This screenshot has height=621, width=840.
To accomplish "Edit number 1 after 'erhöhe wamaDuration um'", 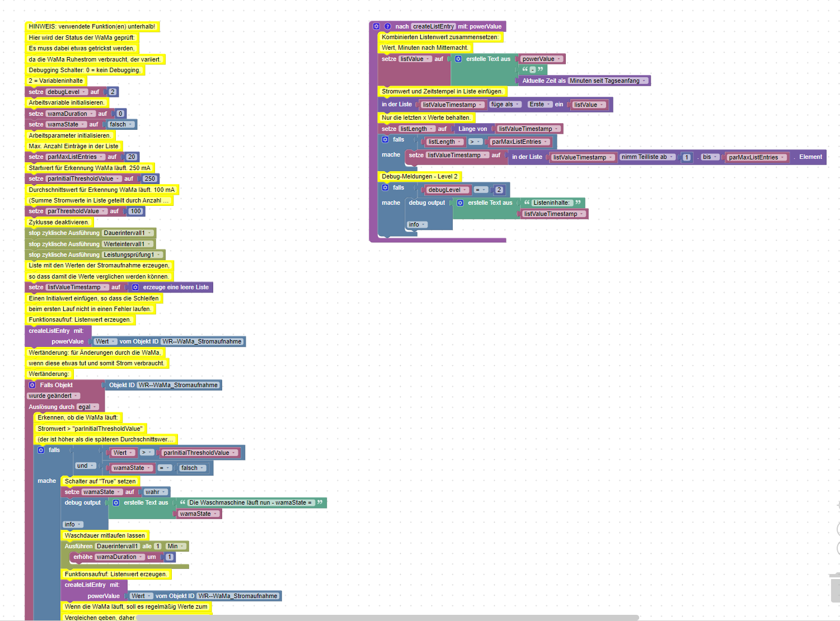I will (x=169, y=557).
